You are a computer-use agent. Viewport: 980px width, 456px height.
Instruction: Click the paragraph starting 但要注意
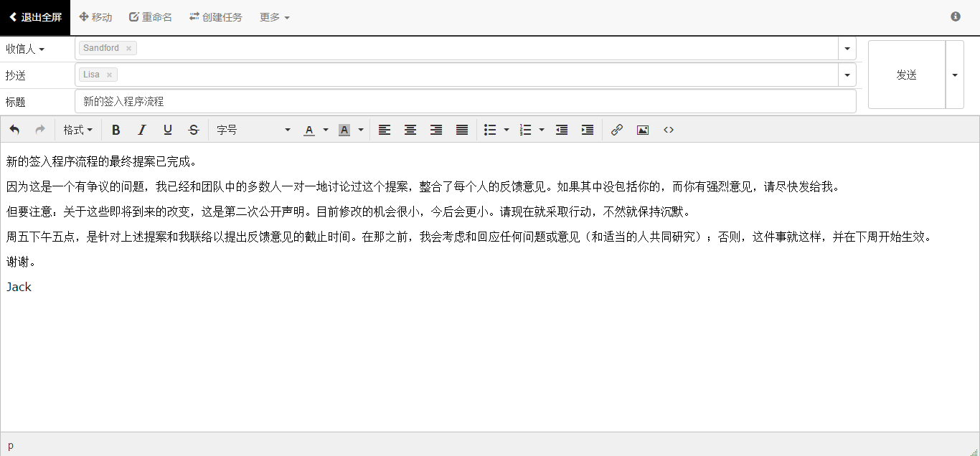point(349,212)
